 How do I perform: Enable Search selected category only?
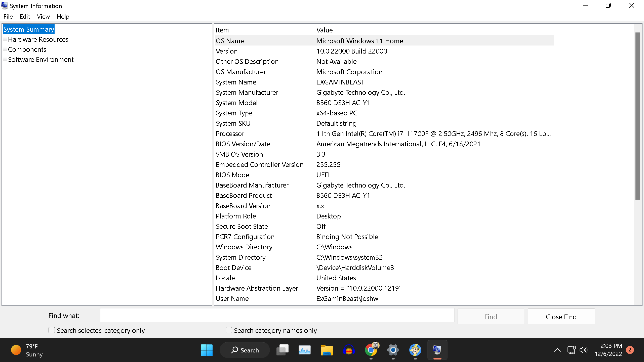(52, 330)
